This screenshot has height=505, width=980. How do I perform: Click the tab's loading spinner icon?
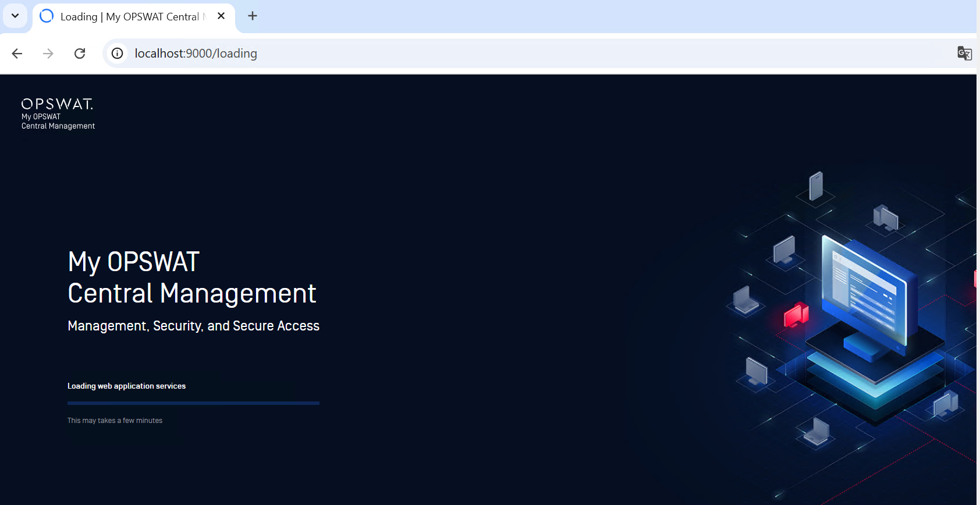pos(47,16)
